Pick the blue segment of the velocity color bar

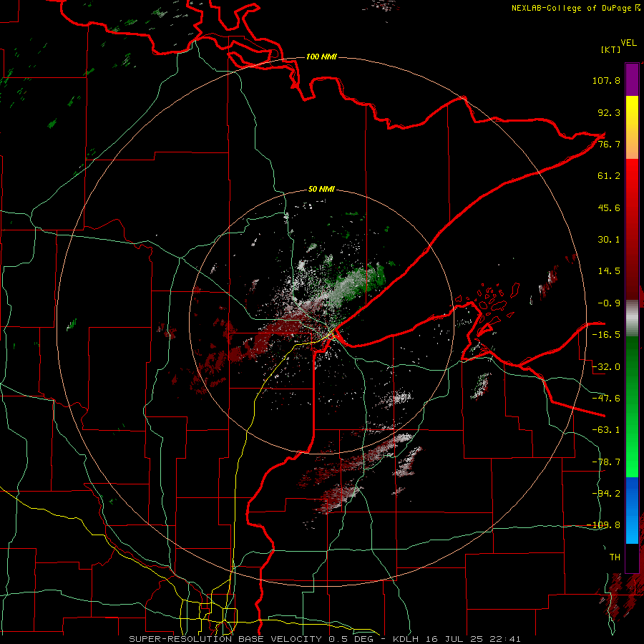pyautogui.click(x=632, y=510)
